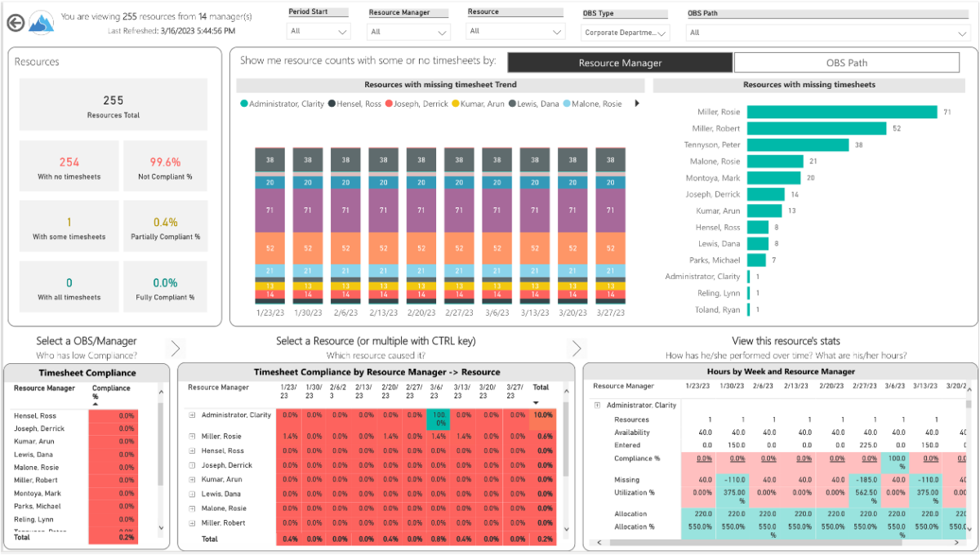The image size is (980, 555).
Task: Click the chevron beside 'Select a Resource'
Action: coord(577,348)
